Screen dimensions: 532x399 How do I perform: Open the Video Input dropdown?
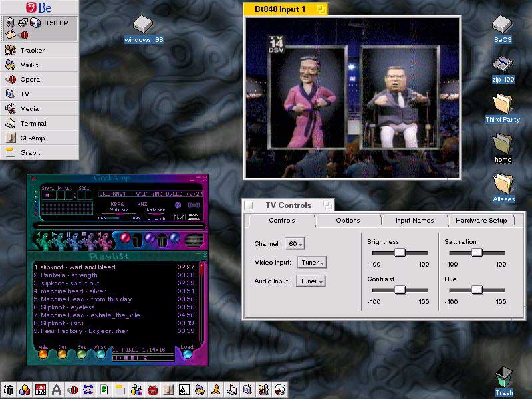coord(312,262)
